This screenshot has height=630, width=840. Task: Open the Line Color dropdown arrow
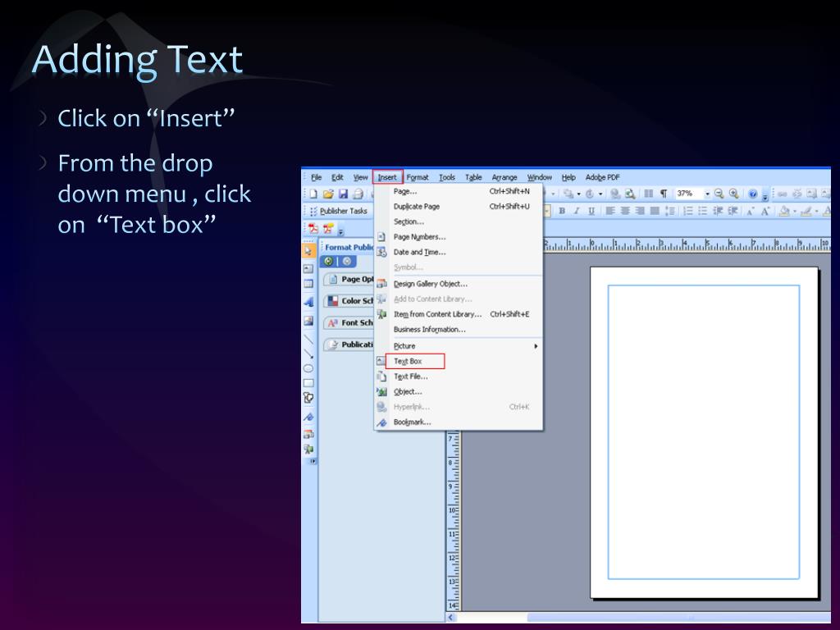816,212
